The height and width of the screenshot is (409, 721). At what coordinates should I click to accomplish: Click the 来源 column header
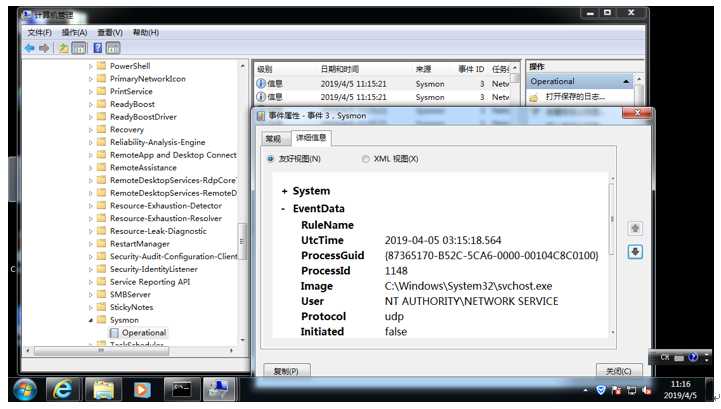click(x=423, y=69)
